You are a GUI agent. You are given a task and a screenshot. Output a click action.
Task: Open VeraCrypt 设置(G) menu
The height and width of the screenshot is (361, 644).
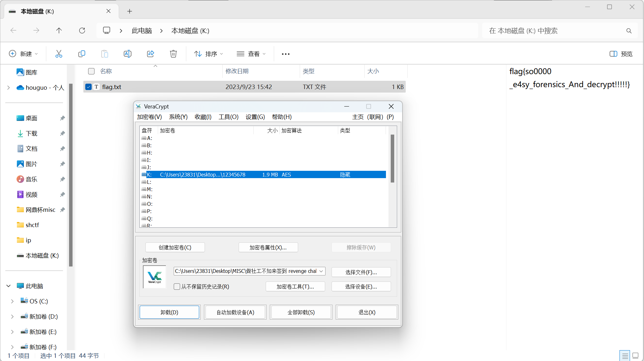[255, 117]
